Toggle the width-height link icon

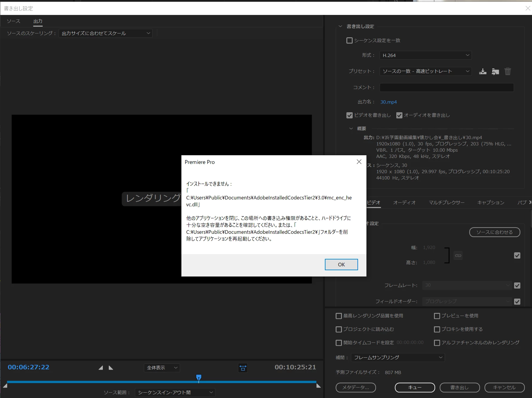coord(458,256)
